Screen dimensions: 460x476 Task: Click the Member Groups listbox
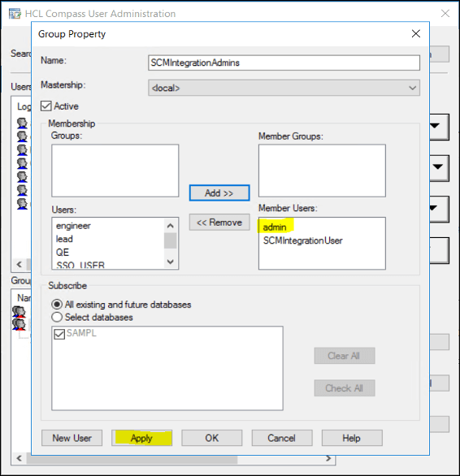pyautogui.click(x=322, y=171)
